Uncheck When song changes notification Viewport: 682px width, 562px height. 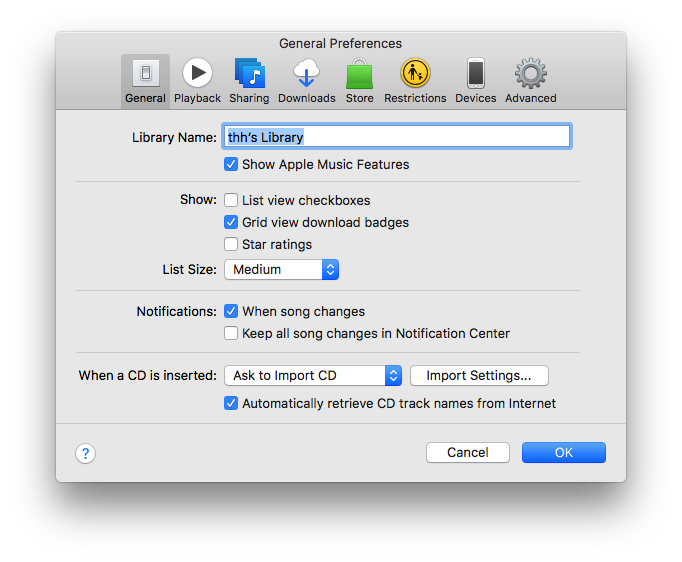click(x=231, y=311)
